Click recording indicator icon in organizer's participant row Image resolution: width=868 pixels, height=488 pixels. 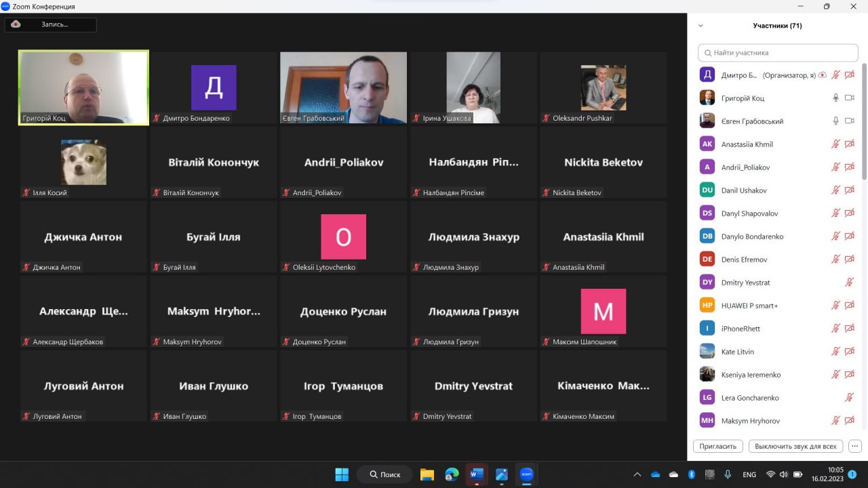point(823,75)
